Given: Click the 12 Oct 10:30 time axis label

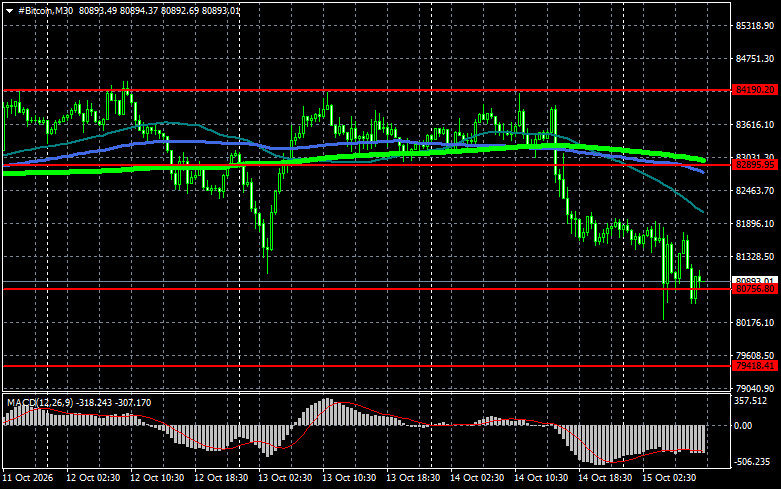Looking at the screenshot, I should click(x=157, y=478).
